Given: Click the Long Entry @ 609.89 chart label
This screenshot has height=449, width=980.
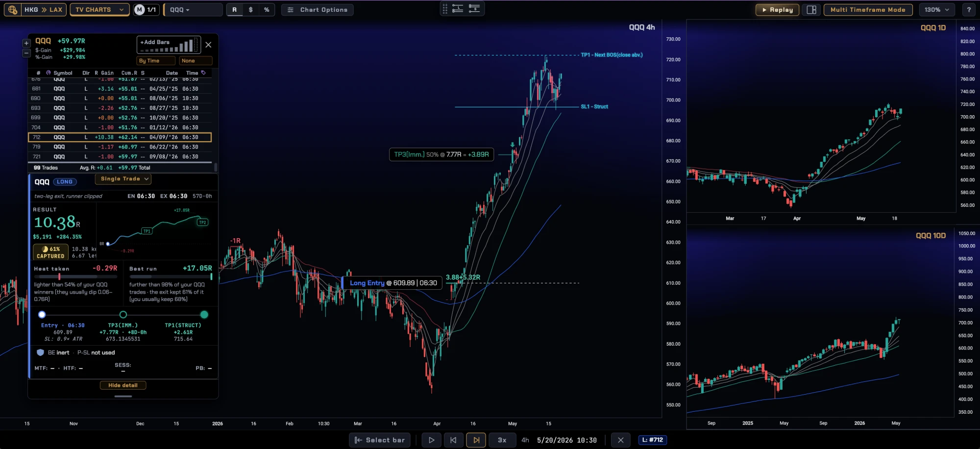Looking at the screenshot, I should pyautogui.click(x=393, y=283).
